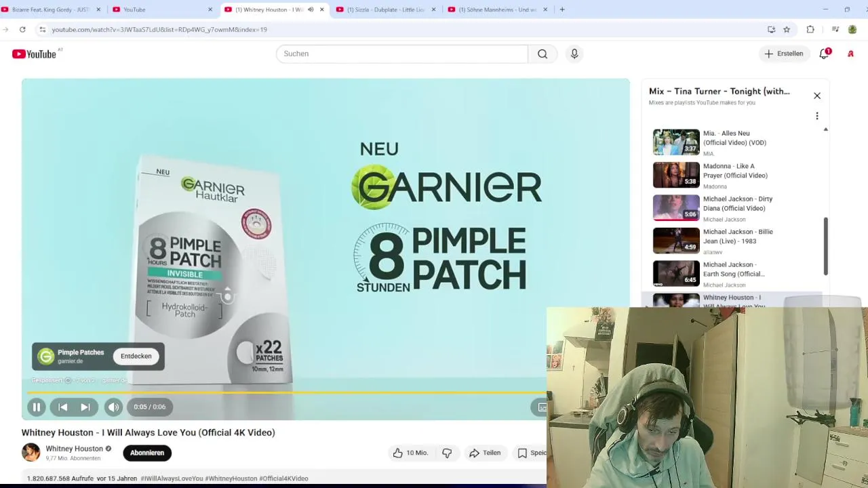Image resolution: width=868 pixels, height=488 pixels.
Task: Dislike the video with thumbs-down icon
Action: 447,453
